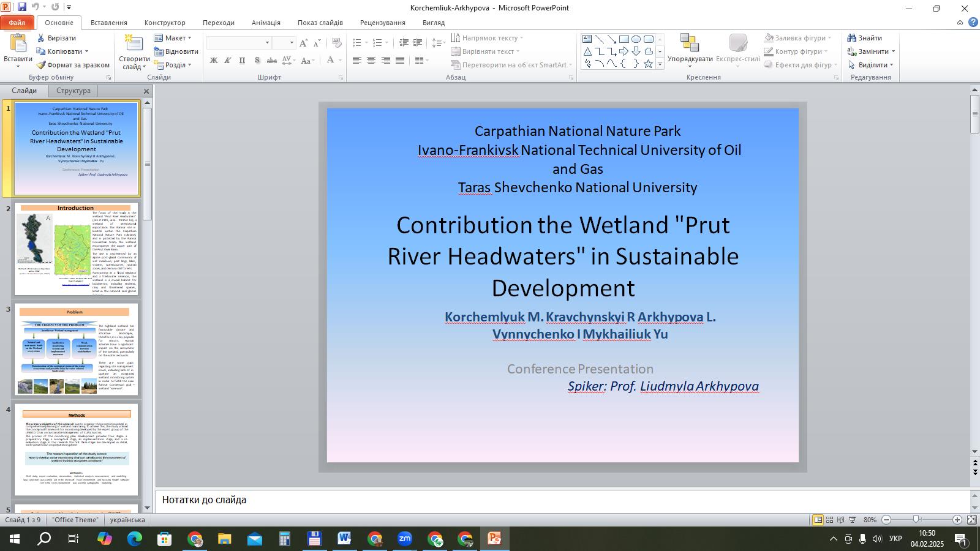Toggle center text alignment
This screenshot has height=551, width=980.
pos(371,61)
